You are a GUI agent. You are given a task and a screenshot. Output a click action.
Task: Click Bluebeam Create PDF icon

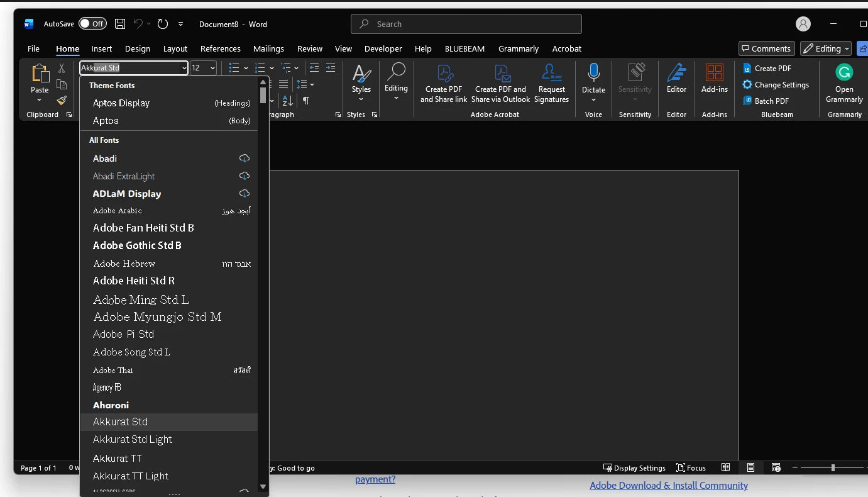pos(767,68)
